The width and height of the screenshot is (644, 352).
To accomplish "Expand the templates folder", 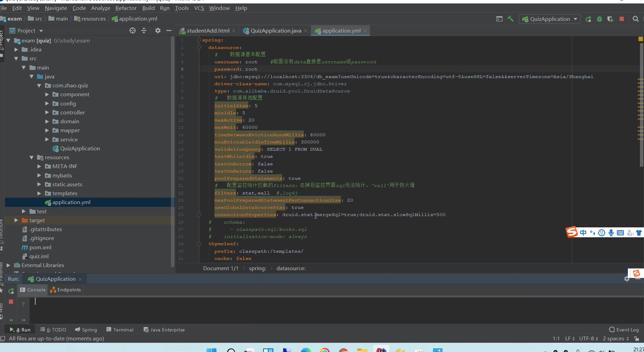I will pos(39,193).
